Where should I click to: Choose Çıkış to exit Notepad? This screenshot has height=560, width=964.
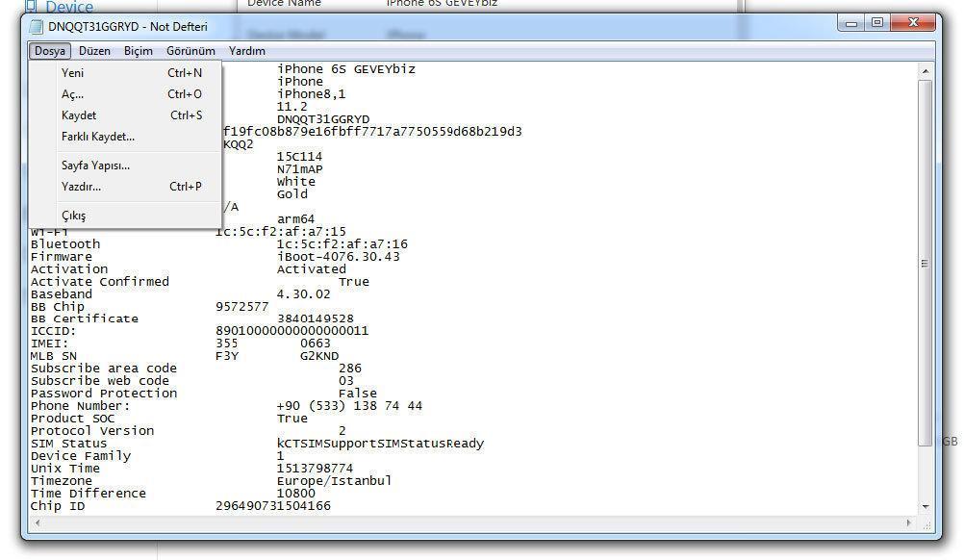[125, 216]
